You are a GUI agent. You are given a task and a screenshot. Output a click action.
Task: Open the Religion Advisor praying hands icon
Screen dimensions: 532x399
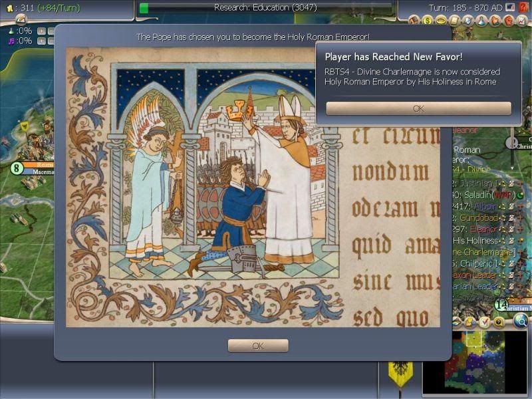click(495, 21)
